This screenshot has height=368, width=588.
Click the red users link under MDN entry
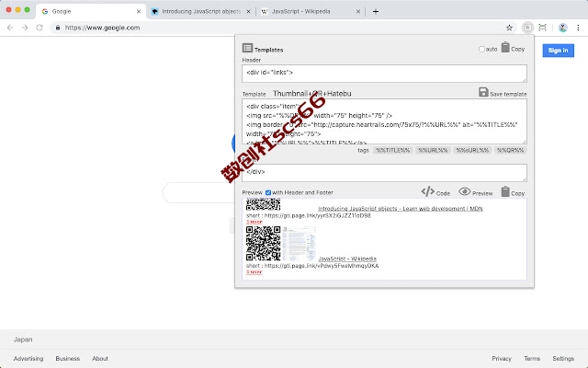pyautogui.click(x=254, y=222)
